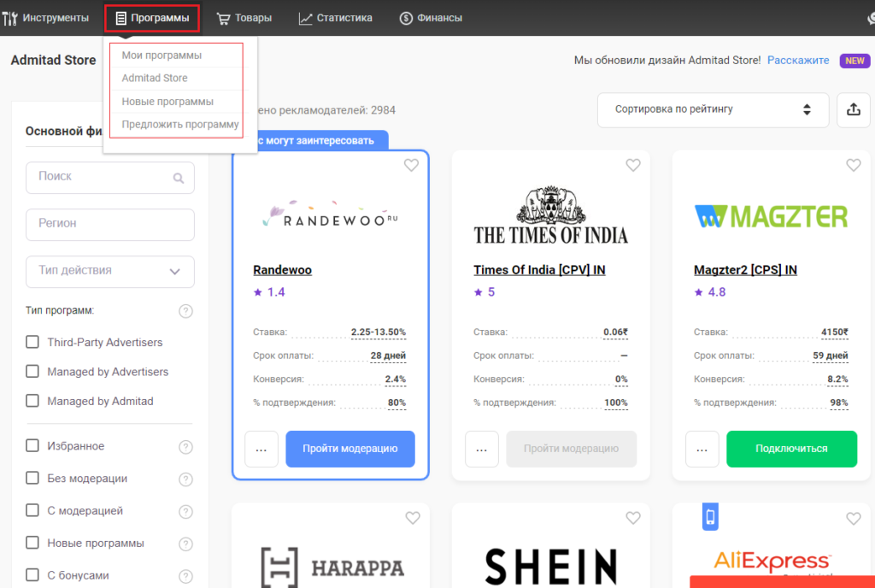Click heart icon on Harappa card

413,518
